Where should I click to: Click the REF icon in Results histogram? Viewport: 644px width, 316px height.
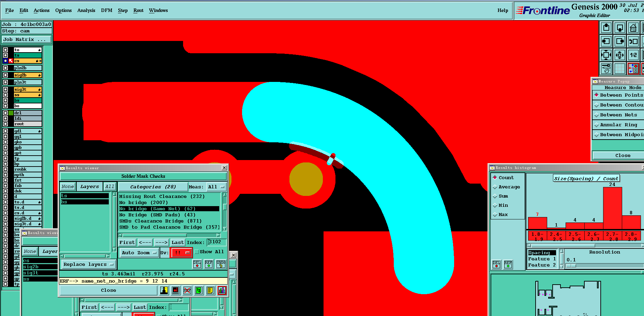point(508,264)
